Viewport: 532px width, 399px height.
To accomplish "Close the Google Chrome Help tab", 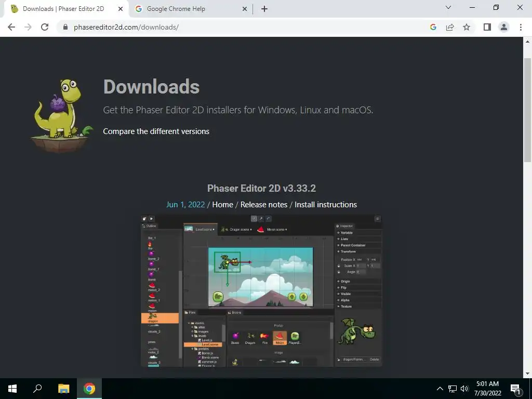I will 245,9.
